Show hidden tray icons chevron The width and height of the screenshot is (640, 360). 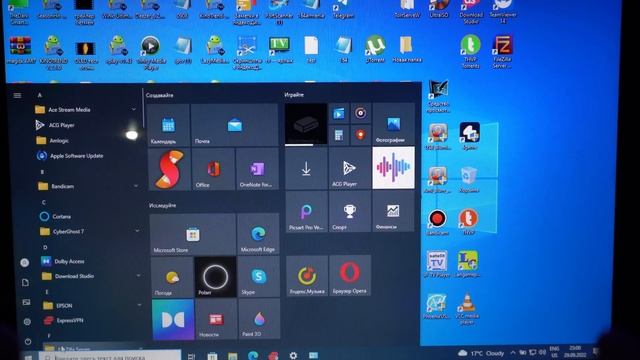pyautogui.click(x=513, y=353)
